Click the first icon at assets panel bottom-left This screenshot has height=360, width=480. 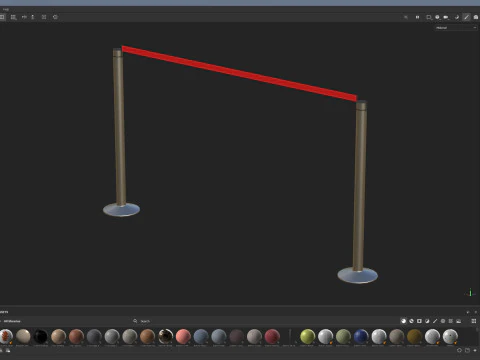[x=1, y=350]
